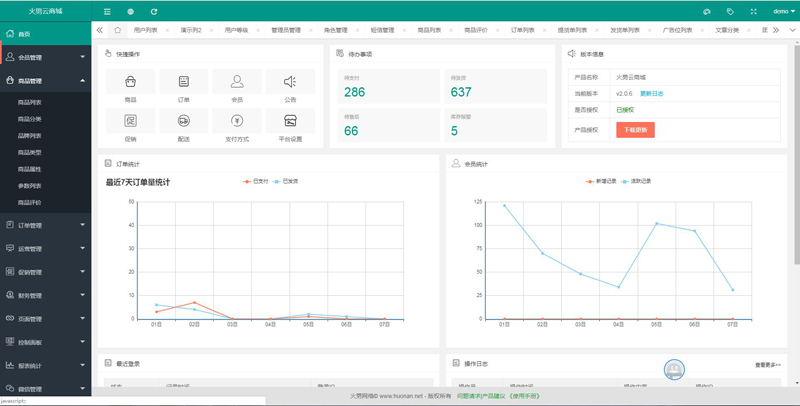Collapse sidebar with the menu toggle icon
The width and height of the screenshot is (800, 406).
tap(107, 11)
